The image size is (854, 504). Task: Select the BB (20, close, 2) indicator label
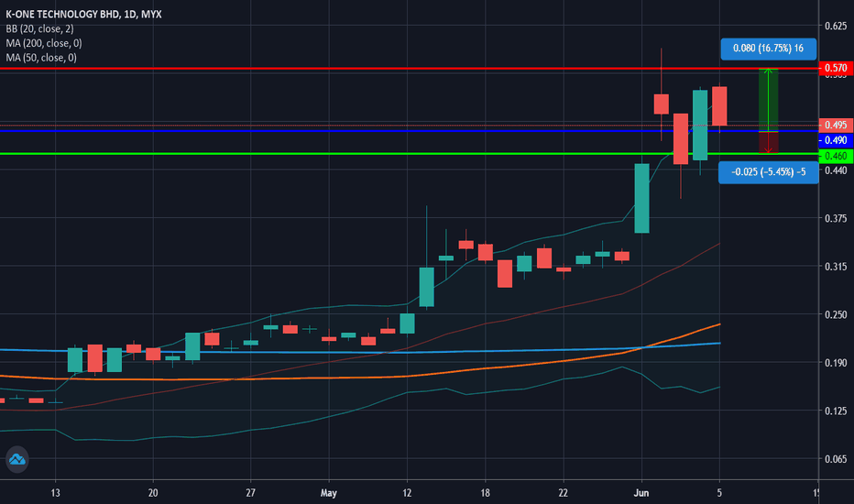tap(39, 29)
